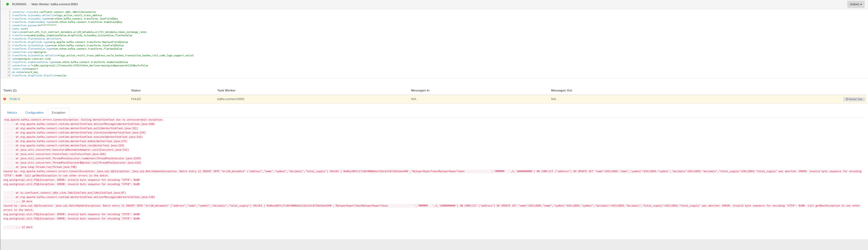868x250 pixels.
Task: Click the WorkerSinkTask.poll java:321 stack line
Action: coord(77,128)
